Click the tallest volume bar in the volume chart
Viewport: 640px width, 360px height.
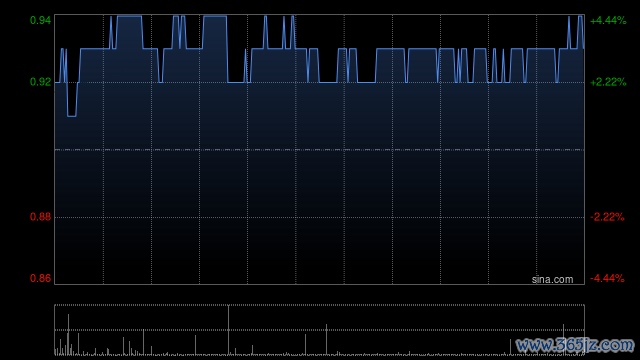pos(228,330)
